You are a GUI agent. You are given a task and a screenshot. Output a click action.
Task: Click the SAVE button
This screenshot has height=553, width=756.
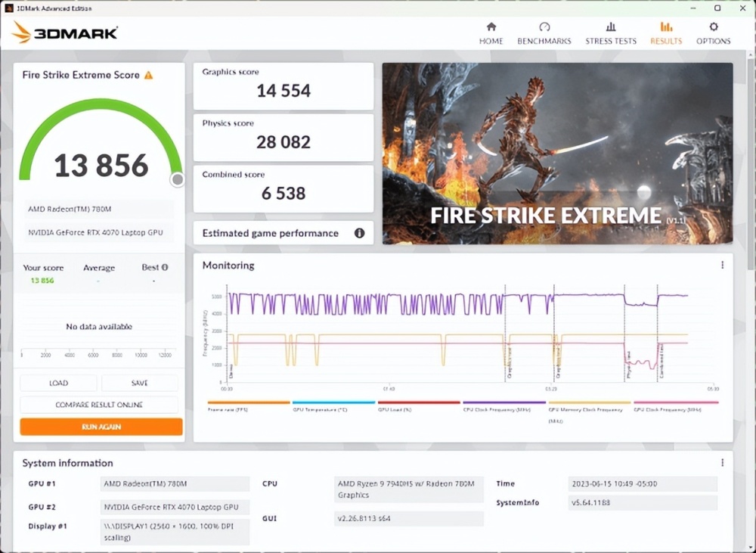[139, 383]
